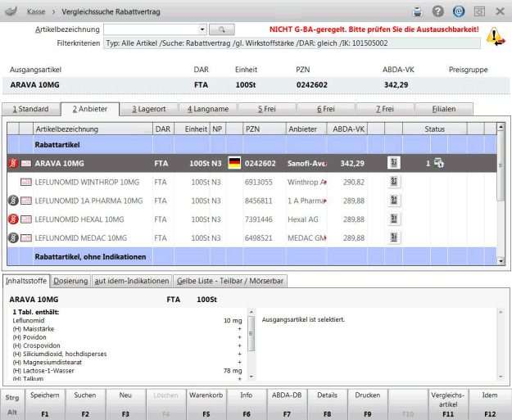
Task: Click the Filterkriterien text field
Action: 292,43
